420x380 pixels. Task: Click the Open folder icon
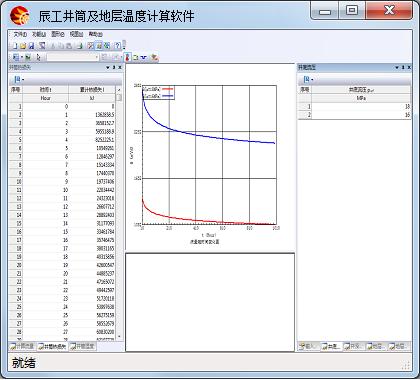23,46
